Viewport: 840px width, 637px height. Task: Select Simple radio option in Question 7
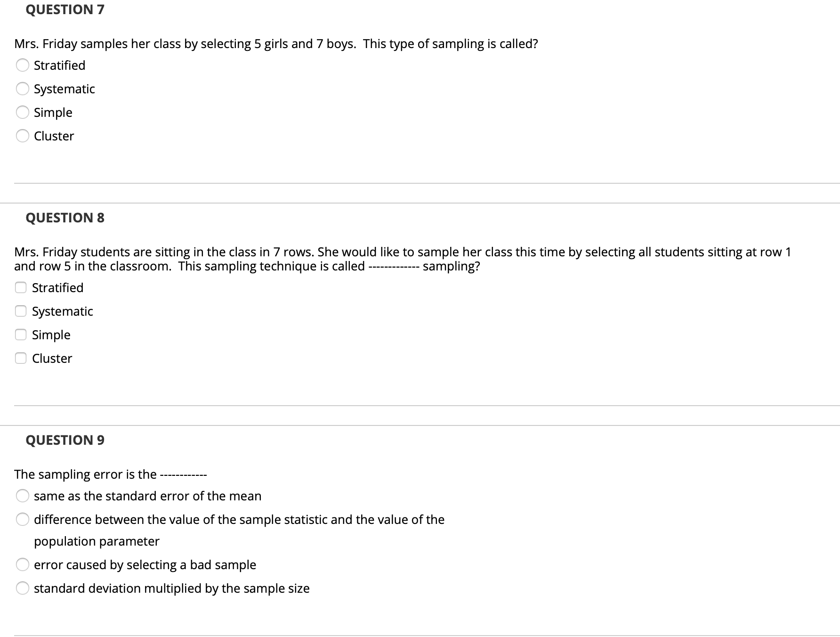point(23,112)
